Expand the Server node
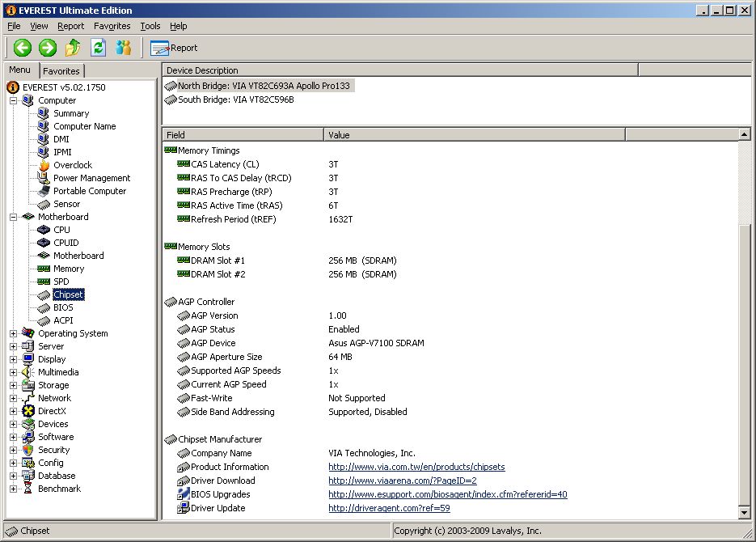The width and height of the screenshot is (756, 542). 14,346
